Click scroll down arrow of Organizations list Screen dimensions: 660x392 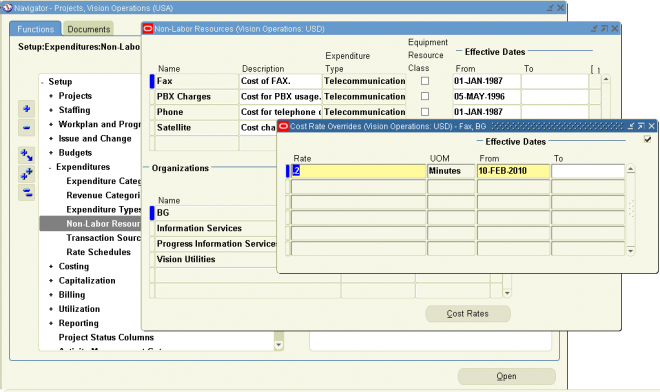507,293
